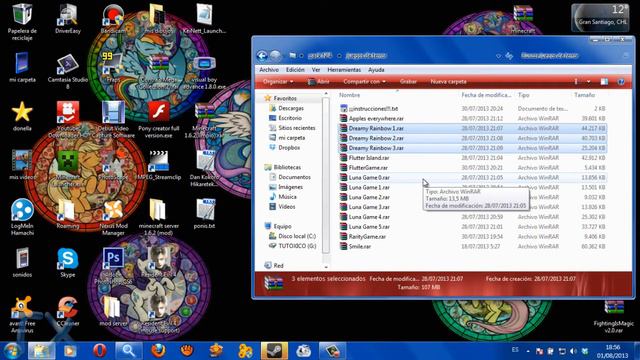Select the Apples everywhere.rar file

472,118
